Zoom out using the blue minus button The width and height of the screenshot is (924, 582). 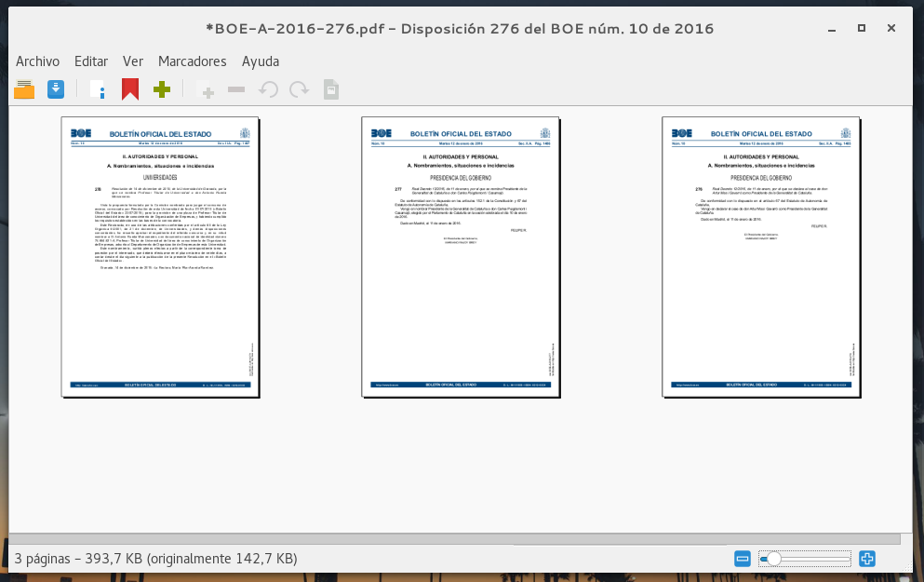pos(742,558)
